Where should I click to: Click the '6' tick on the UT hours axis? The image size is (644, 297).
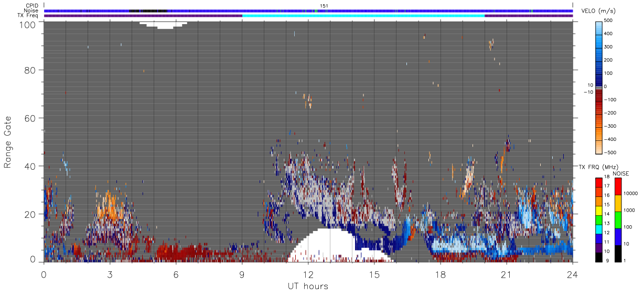coord(176,274)
